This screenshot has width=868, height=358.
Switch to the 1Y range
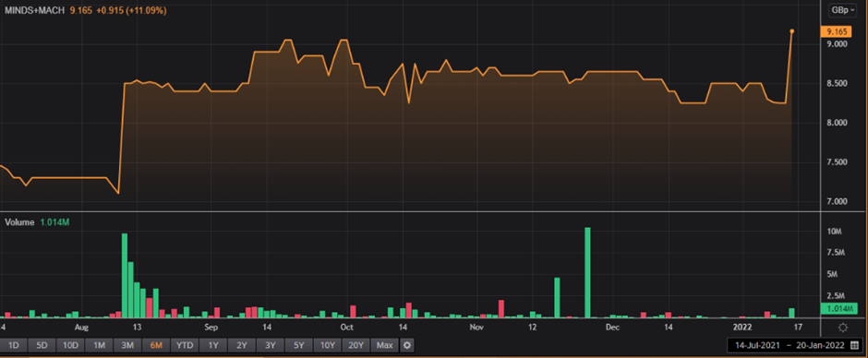213,345
